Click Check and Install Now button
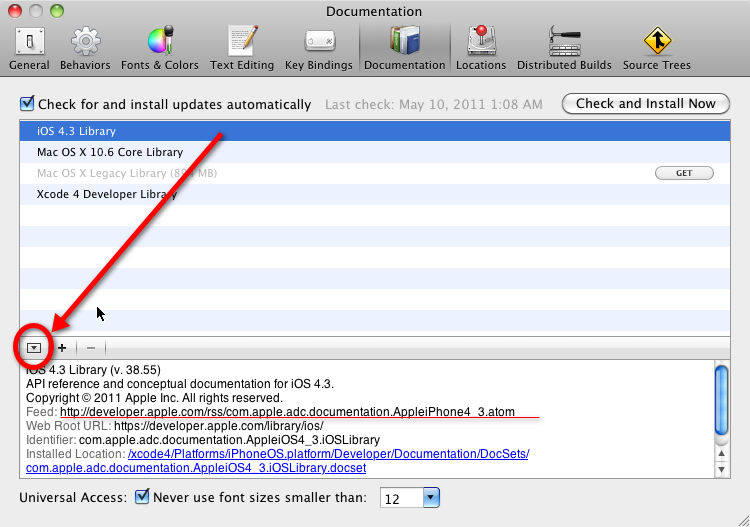The height and width of the screenshot is (527, 750). 646,104
